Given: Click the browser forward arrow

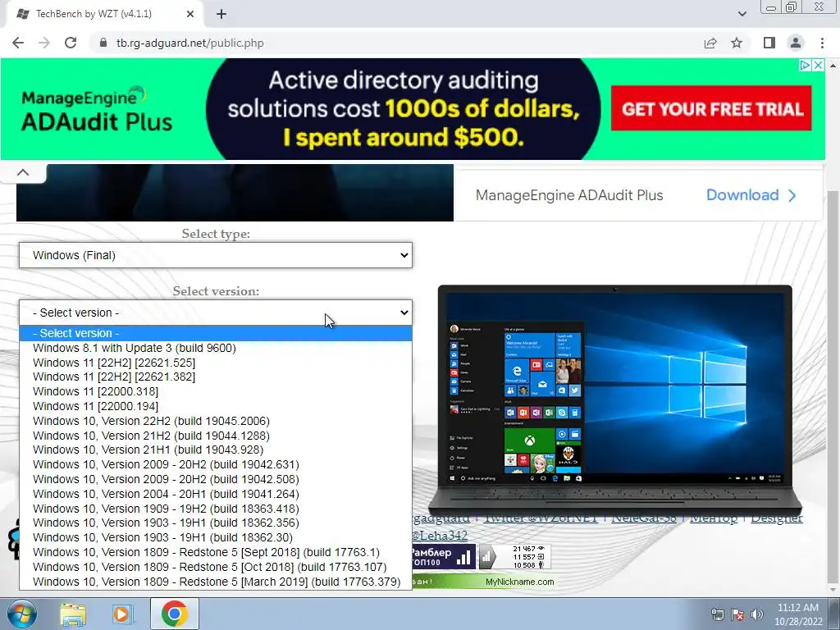Looking at the screenshot, I should pos(44,43).
